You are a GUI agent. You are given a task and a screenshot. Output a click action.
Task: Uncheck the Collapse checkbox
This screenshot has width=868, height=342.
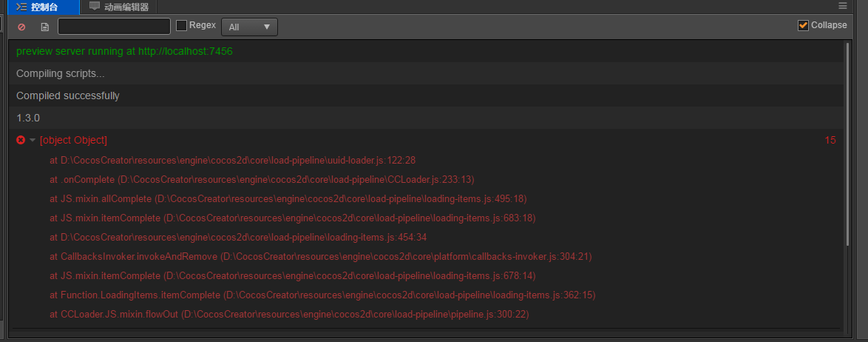pos(803,26)
